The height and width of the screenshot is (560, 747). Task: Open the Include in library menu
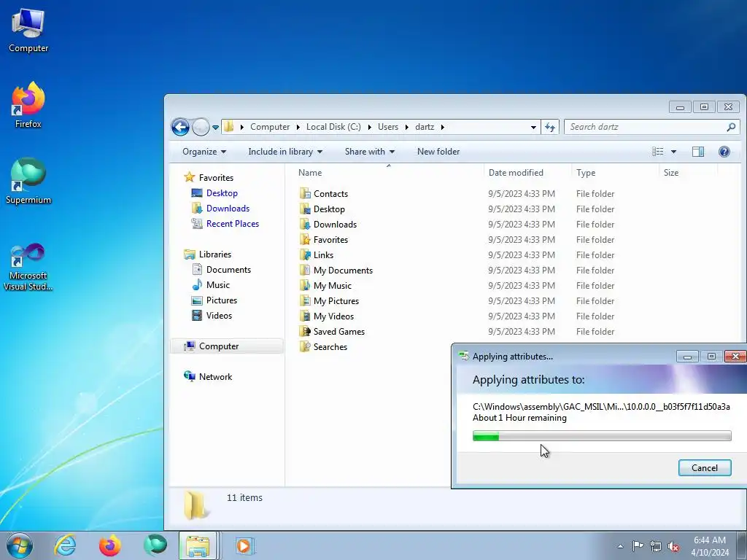(285, 152)
